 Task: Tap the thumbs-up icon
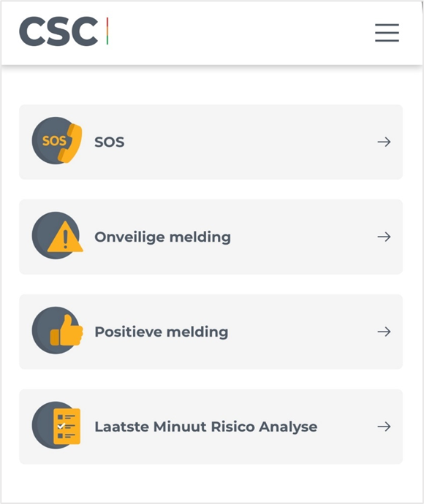point(57,330)
